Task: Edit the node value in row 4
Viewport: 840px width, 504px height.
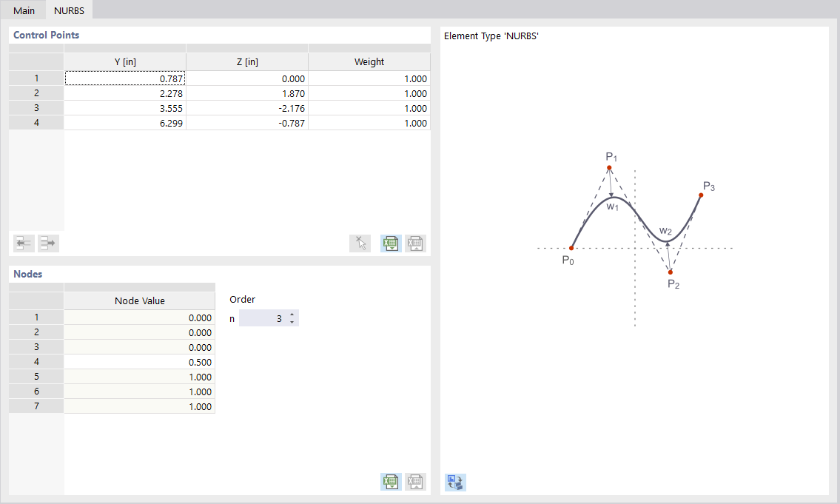Action: [139, 361]
